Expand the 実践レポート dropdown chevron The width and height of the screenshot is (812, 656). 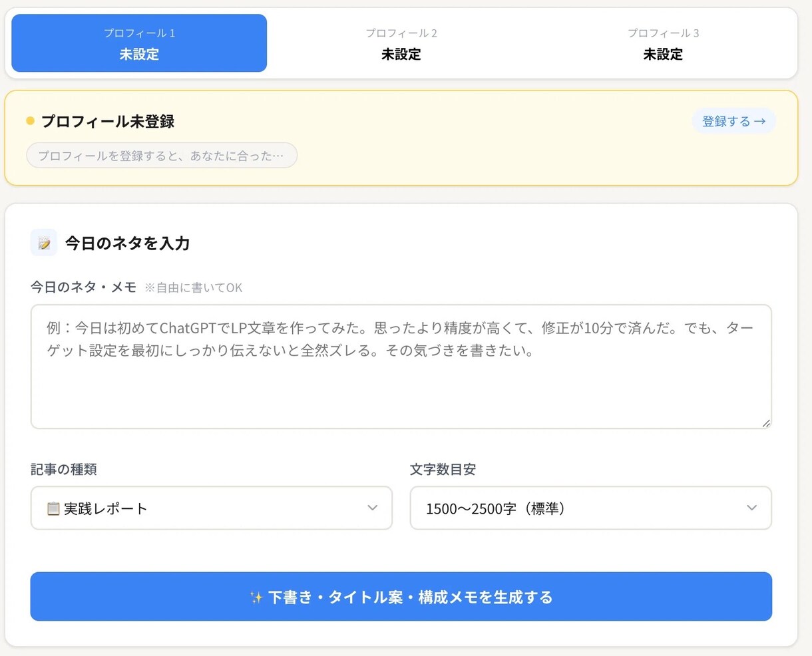coord(372,508)
